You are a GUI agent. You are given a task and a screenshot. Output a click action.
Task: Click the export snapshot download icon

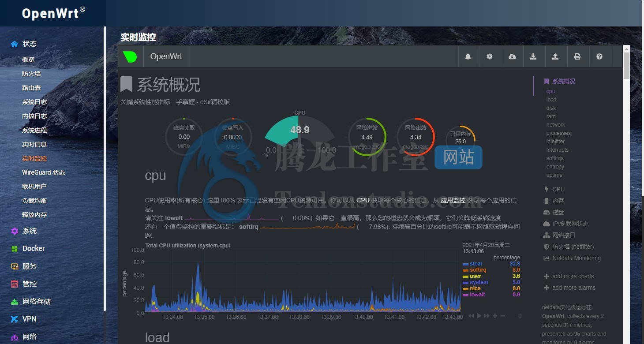(x=533, y=56)
